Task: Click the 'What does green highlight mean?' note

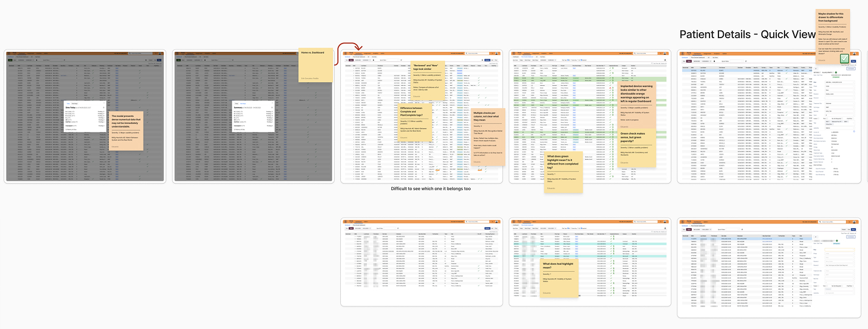Action: (x=564, y=173)
